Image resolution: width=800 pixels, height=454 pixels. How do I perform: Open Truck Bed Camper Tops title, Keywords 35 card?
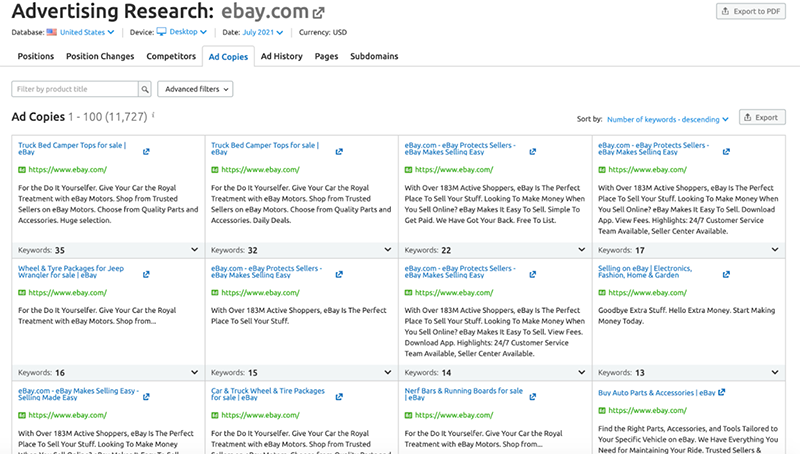pos(72,148)
